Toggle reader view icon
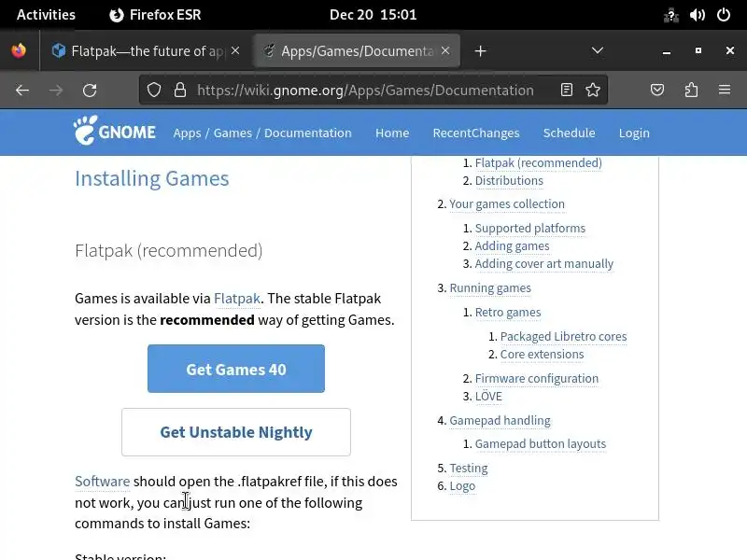747x560 pixels. pyautogui.click(x=567, y=90)
